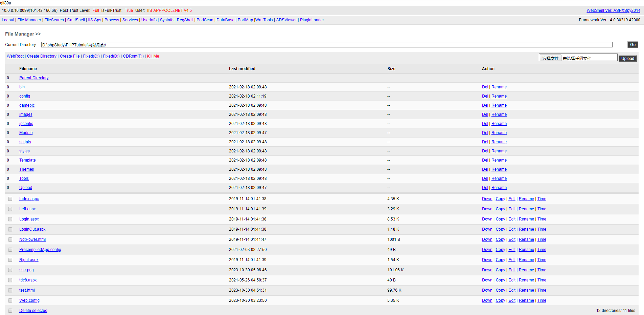This screenshot has width=644, height=315.
Task: Click the red Kill Me link
Action: click(x=153, y=56)
